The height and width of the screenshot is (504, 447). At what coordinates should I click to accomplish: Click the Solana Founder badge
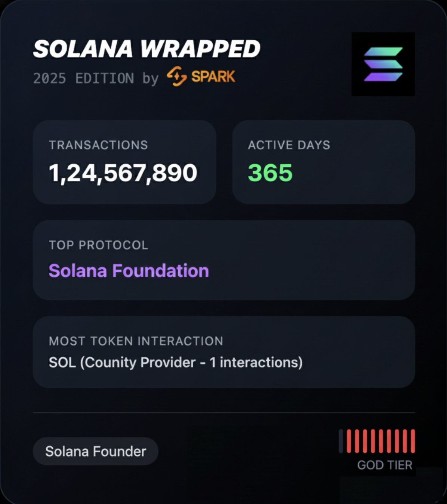95,451
